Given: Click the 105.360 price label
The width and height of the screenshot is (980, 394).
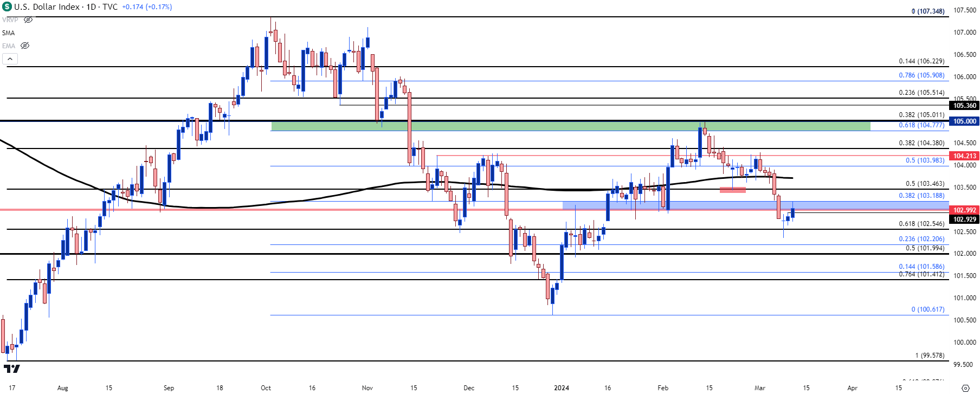Looking at the screenshot, I should (965, 106).
